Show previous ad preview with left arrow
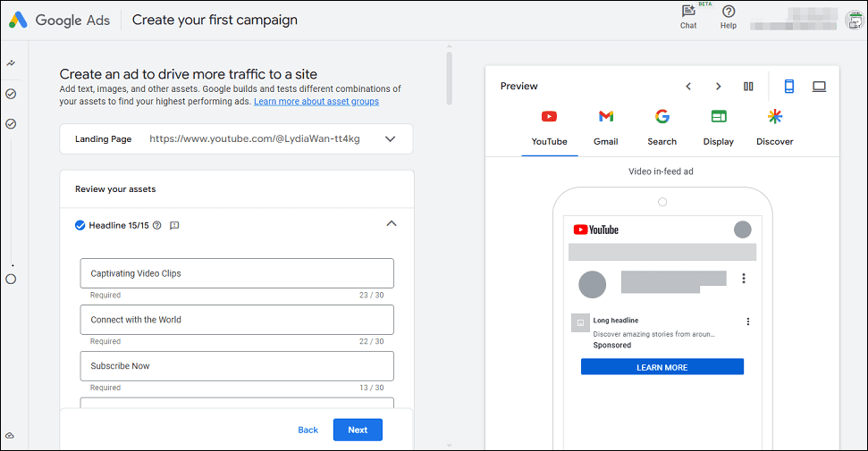The width and height of the screenshot is (868, 451). [x=688, y=87]
